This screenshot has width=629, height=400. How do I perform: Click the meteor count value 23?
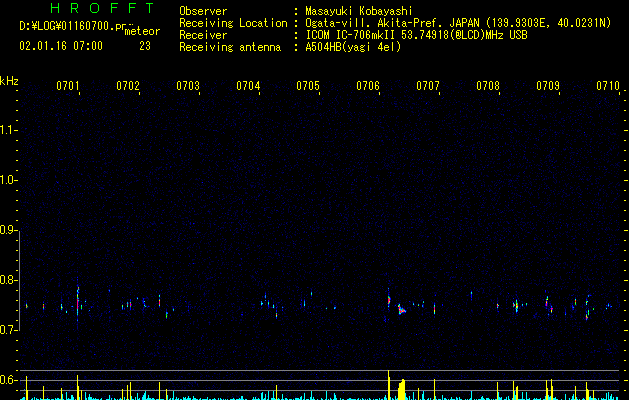pyautogui.click(x=145, y=46)
